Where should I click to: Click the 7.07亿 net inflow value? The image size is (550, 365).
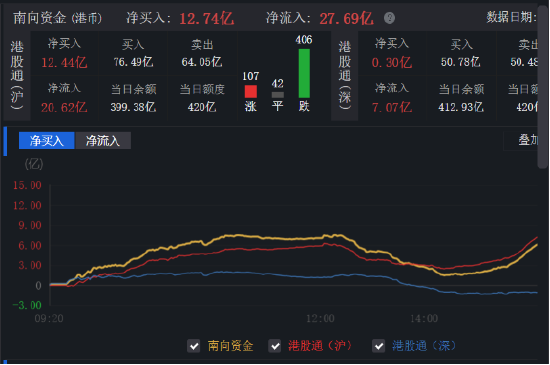point(392,107)
